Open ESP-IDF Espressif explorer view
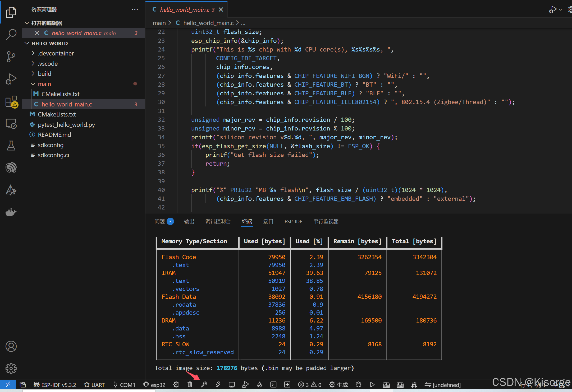572x392 pixels. 11,168
